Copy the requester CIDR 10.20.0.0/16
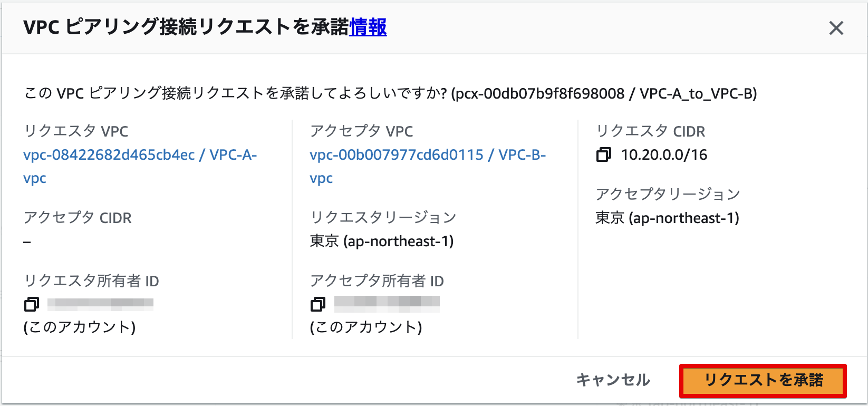 [603, 154]
